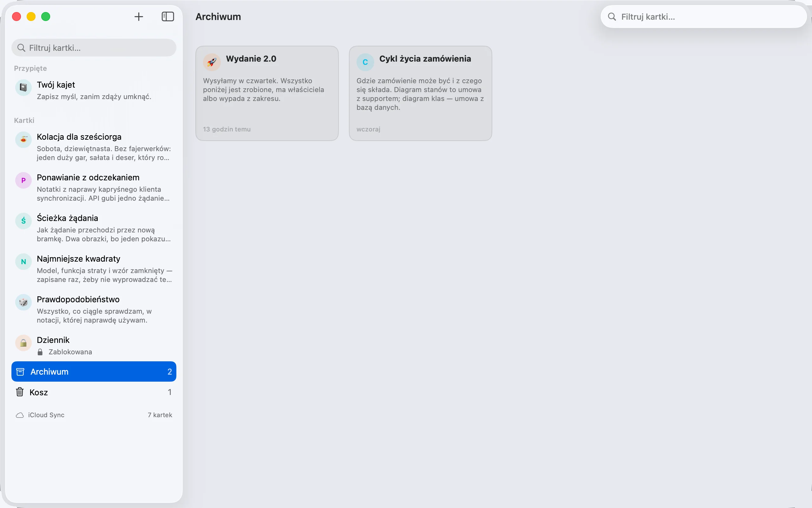Click the purple P avatar icon
812x508 pixels.
pyautogui.click(x=23, y=180)
